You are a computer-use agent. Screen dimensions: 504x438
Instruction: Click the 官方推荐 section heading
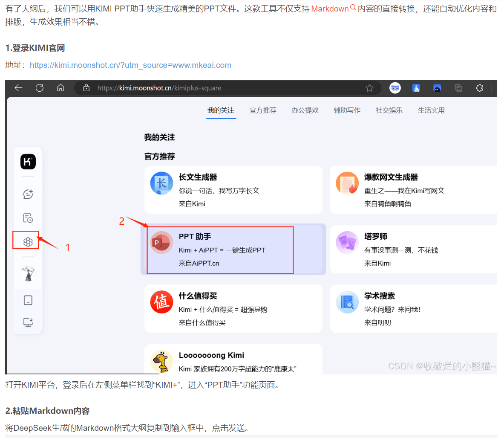tap(159, 157)
